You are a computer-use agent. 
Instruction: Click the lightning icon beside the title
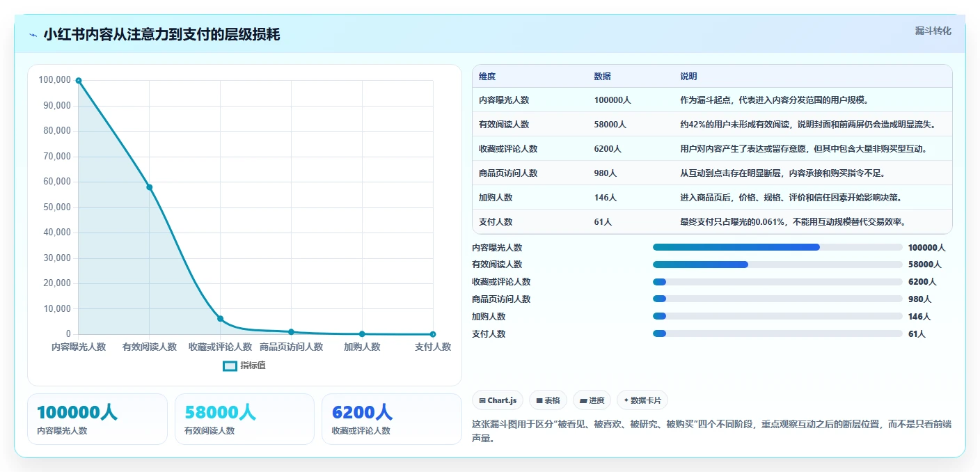(33, 35)
